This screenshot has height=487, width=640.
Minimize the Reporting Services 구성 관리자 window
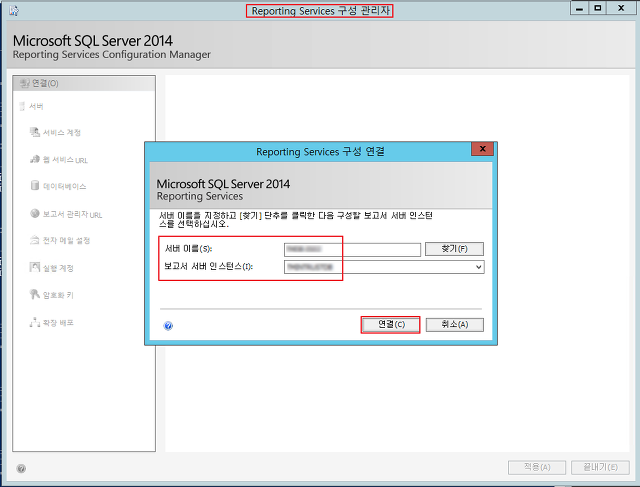[x=579, y=8]
